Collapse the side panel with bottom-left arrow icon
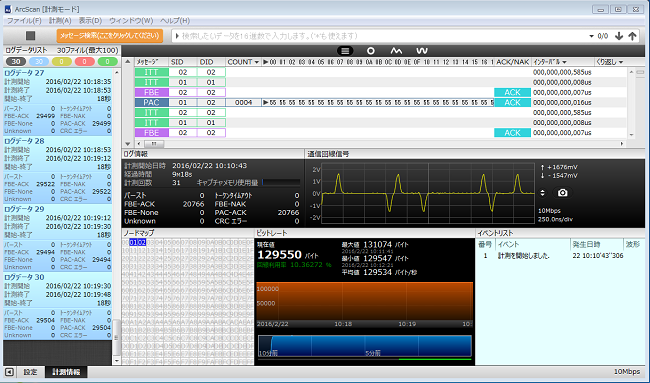Viewport: 650px width, 383px height. click(x=9, y=372)
